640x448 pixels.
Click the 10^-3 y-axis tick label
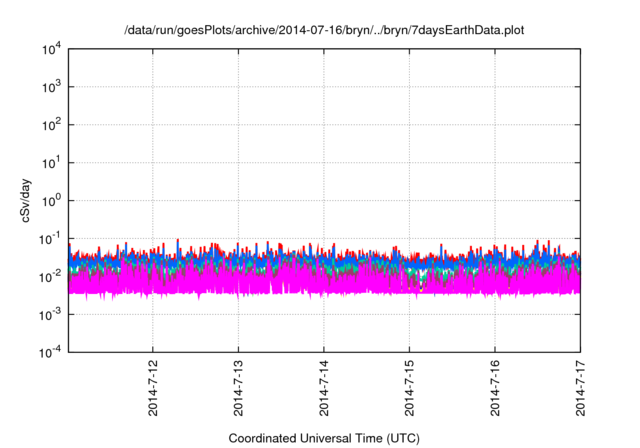(x=50, y=314)
